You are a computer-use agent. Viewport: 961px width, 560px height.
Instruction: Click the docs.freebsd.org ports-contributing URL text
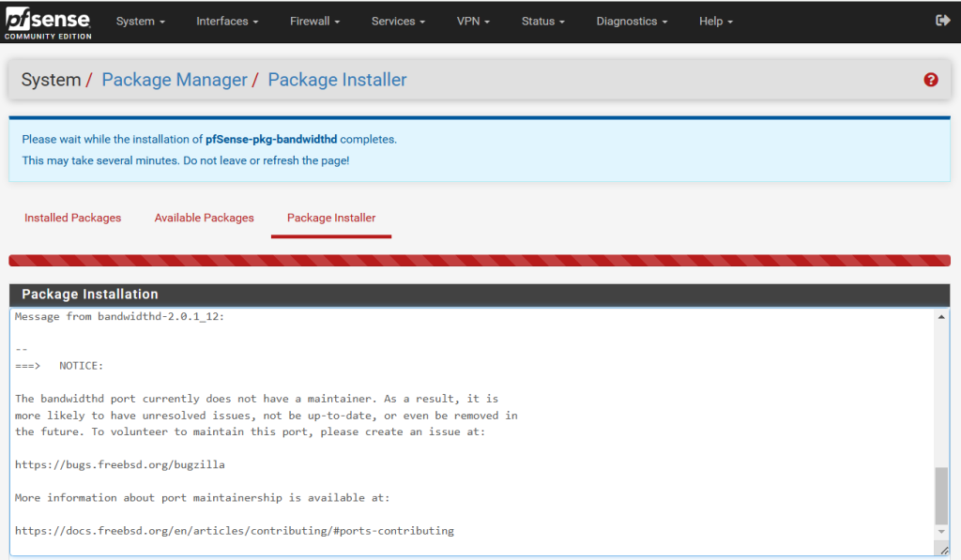[x=235, y=531]
